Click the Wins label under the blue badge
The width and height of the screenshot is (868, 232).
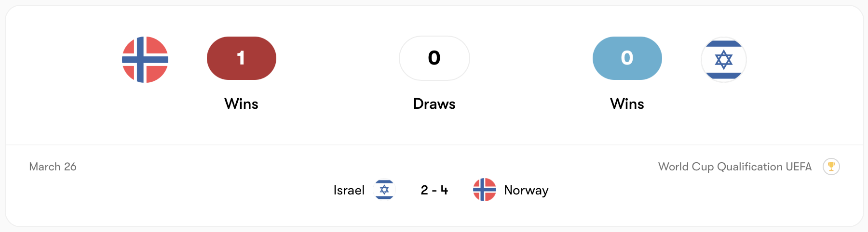pos(627,104)
